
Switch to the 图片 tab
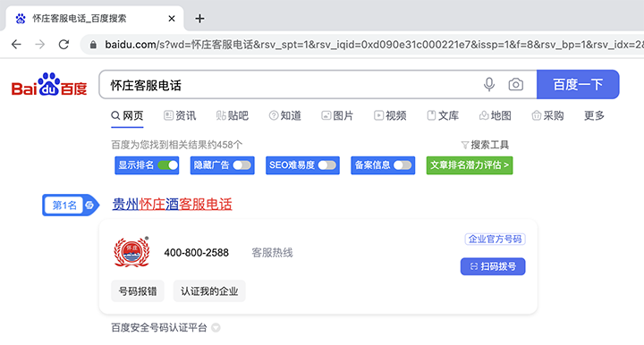[x=337, y=115]
